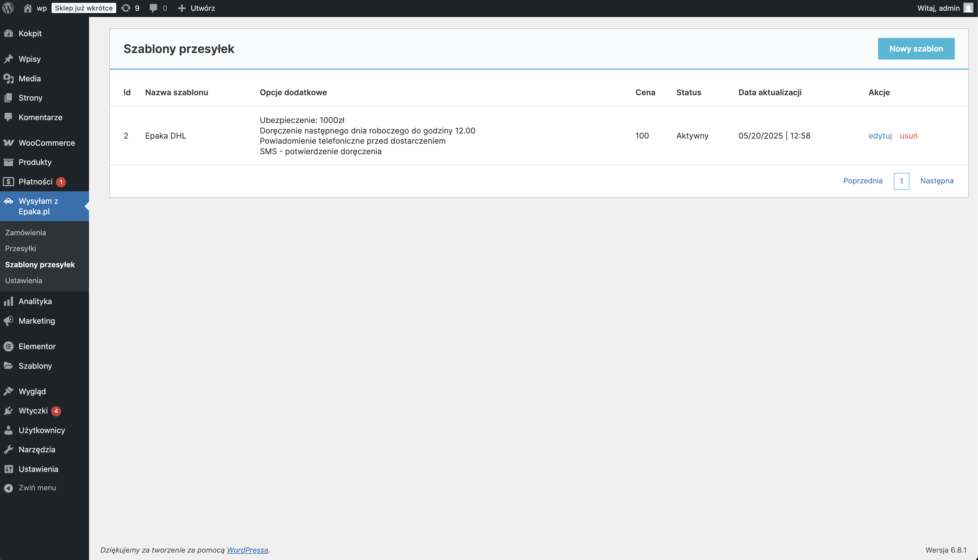This screenshot has width=978, height=560.
Task: Collapse the menu via Zwiń menu arrow icon
Action: click(9, 488)
